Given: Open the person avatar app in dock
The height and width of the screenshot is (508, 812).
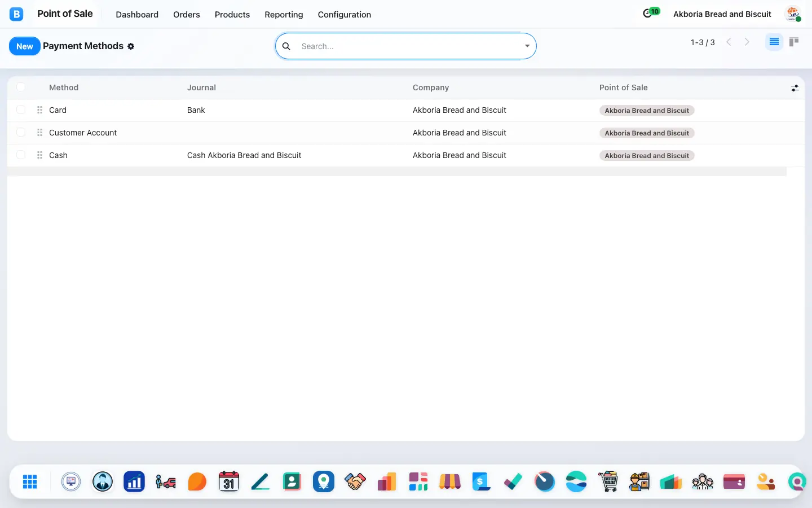Looking at the screenshot, I should (103, 481).
